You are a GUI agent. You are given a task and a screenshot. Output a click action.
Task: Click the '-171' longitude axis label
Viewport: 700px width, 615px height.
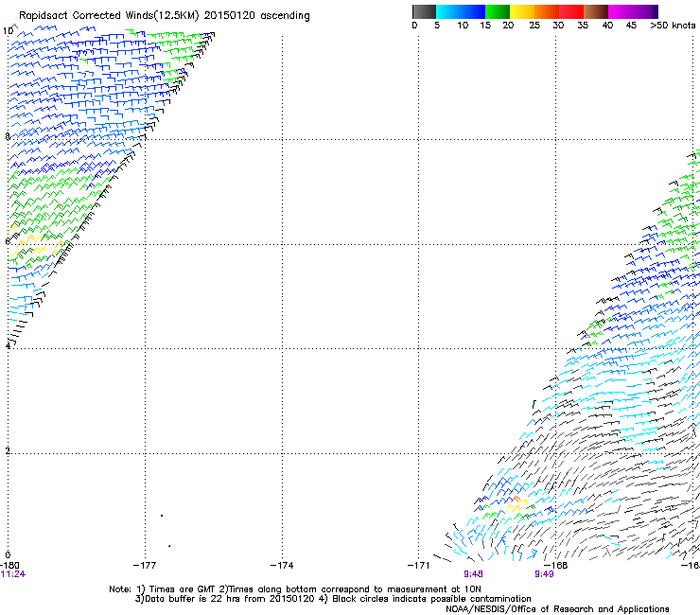tap(418, 566)
